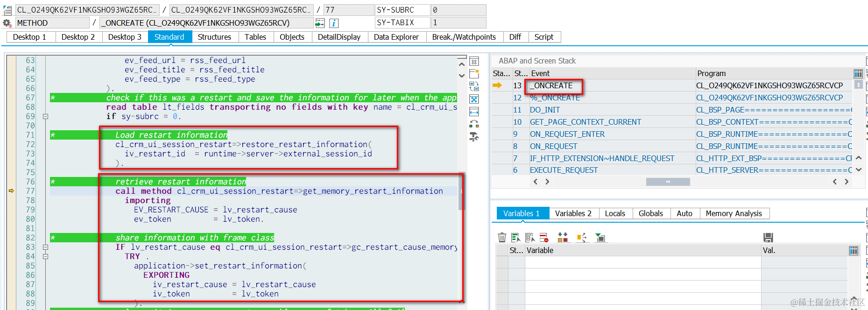This screenshot has width=868, height=310.
Task: Click the %_ONCREATE stack entry
Action: (555, 98)
